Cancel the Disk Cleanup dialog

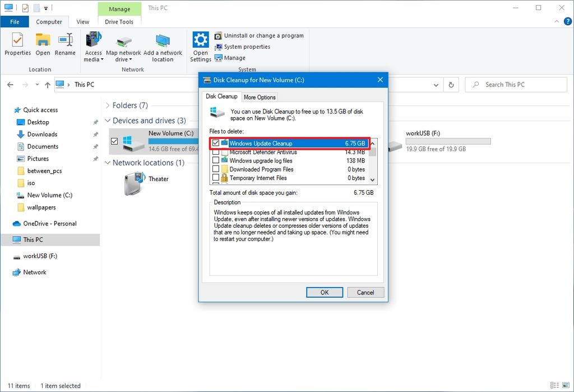tap(365, 292)
